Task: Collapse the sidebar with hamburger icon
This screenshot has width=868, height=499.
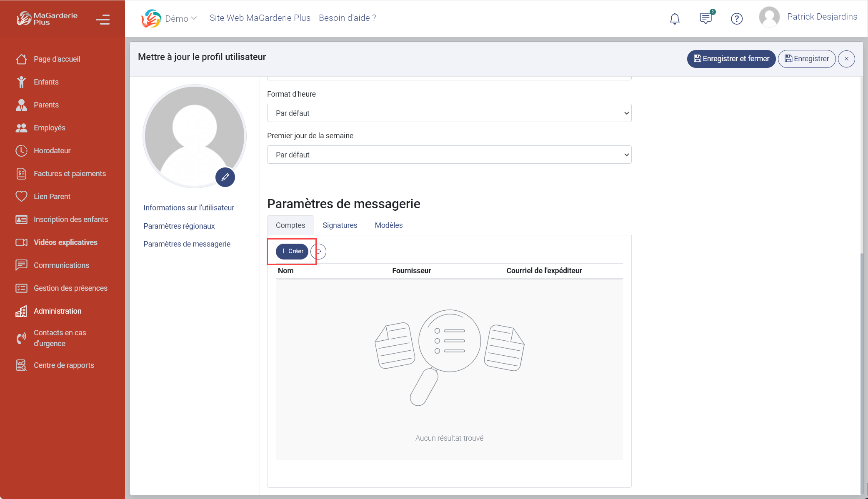Action: (x=103, y=20)
